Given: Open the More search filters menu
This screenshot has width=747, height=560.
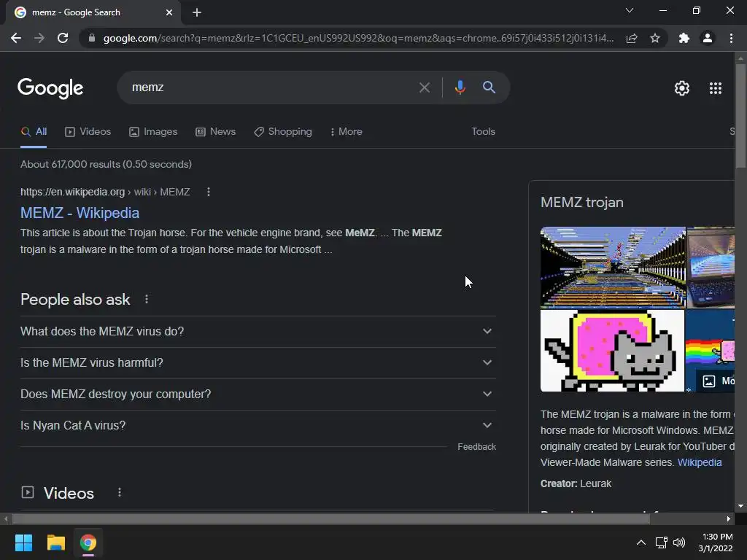Looking at the screenshot, I should coord(347,132).
